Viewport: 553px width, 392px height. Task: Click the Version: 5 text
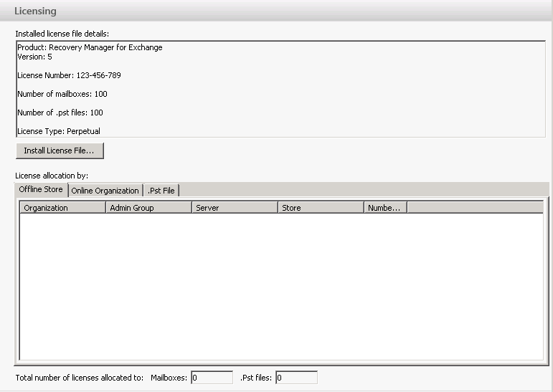[34, 57]
